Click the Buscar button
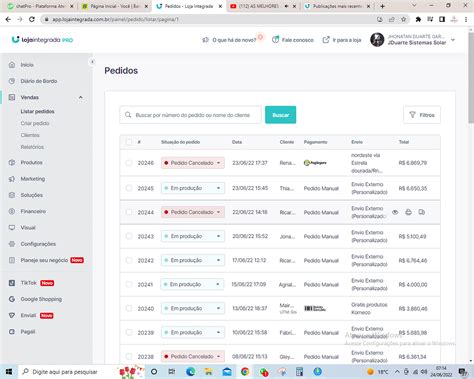Image resolution: width=474 pixels, height=379 pixels. coord(280,115)
